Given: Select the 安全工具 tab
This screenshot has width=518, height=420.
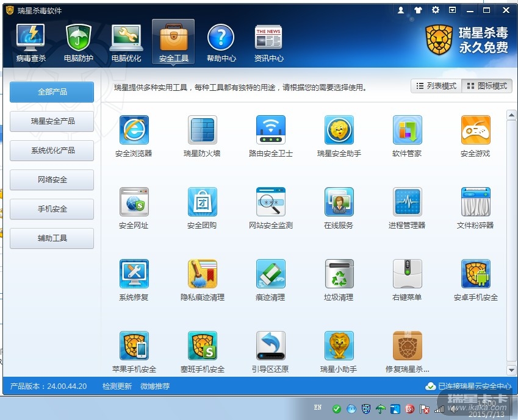Looking at the screenshot, I should pyautogui.click(x=173, y=41).
